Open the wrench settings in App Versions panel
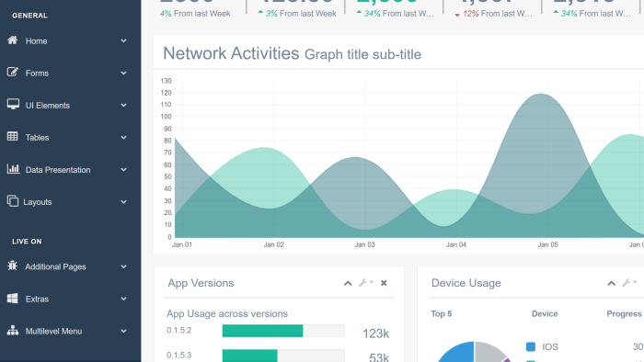Viewport: 644px width, 362px height. tap(366, 283)
